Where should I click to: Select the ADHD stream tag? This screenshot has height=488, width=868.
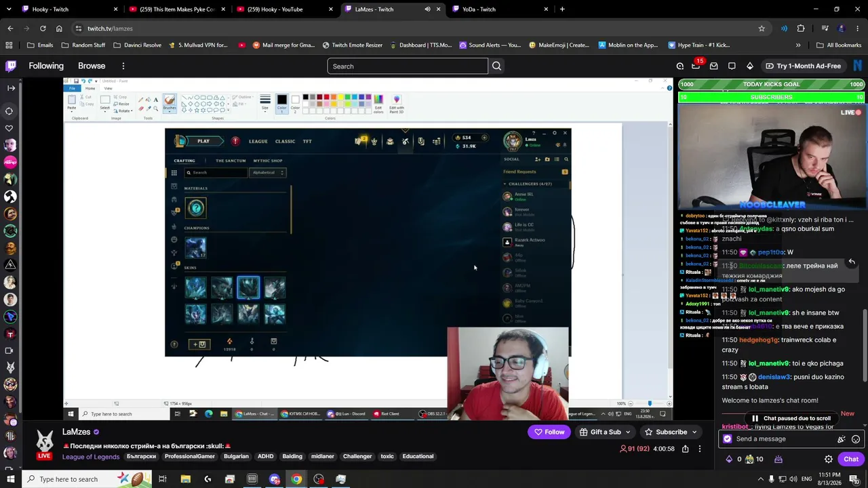(x=265, y=456)
